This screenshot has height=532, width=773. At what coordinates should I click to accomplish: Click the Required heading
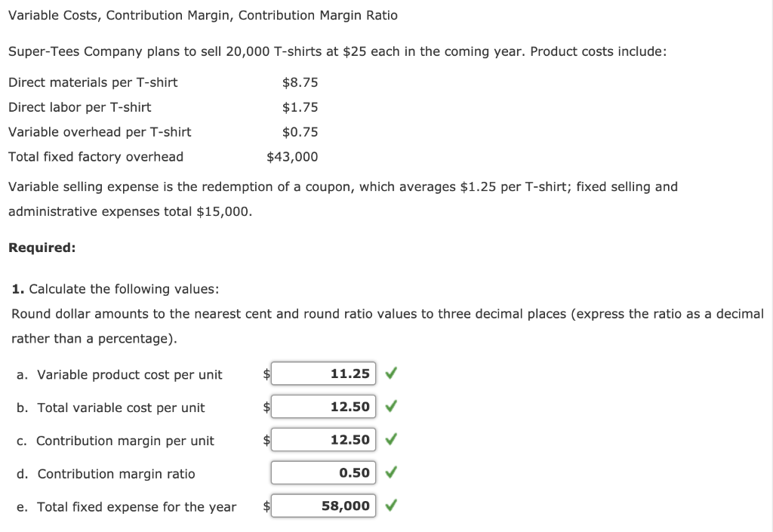point(37,248)
